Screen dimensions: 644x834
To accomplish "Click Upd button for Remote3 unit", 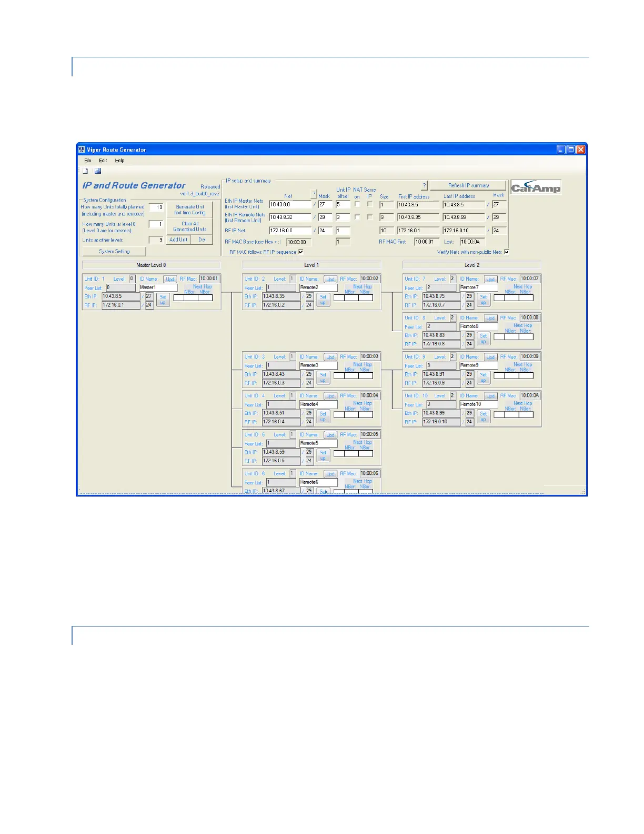I will [x=330, y=357].
